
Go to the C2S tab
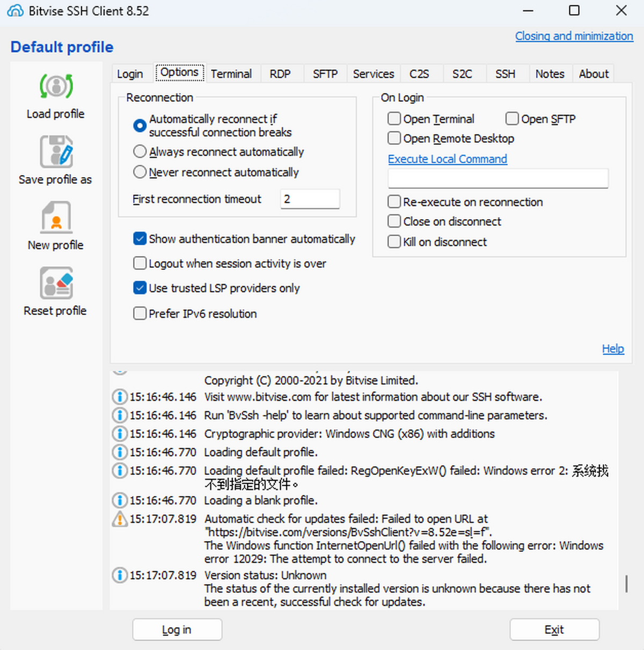point(419,74)
